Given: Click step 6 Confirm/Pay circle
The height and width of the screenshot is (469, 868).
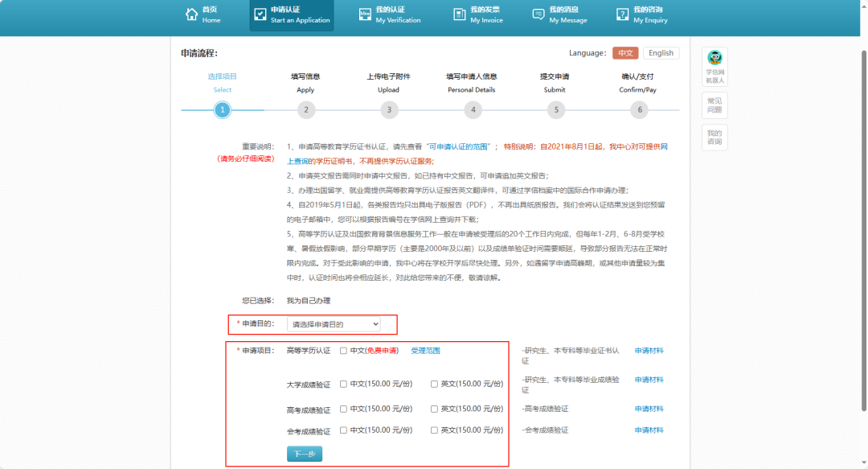Looking at the screenshot, I should 640,109.
